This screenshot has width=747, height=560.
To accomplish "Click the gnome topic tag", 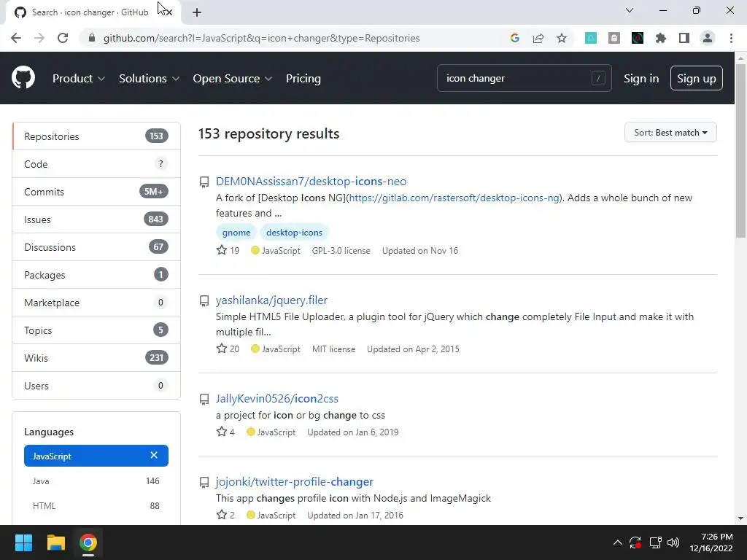I will point(236,233).
